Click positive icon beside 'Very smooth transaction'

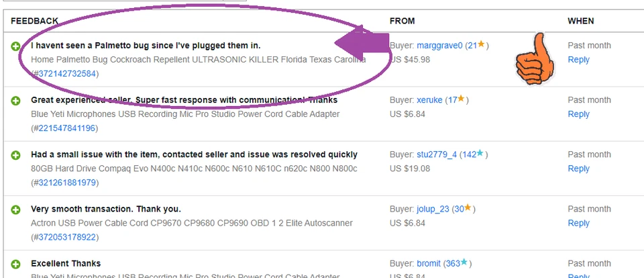coord(15,210)
